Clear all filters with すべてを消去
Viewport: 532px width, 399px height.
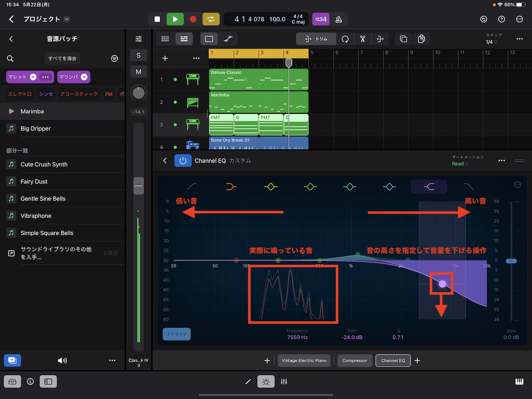62,59
